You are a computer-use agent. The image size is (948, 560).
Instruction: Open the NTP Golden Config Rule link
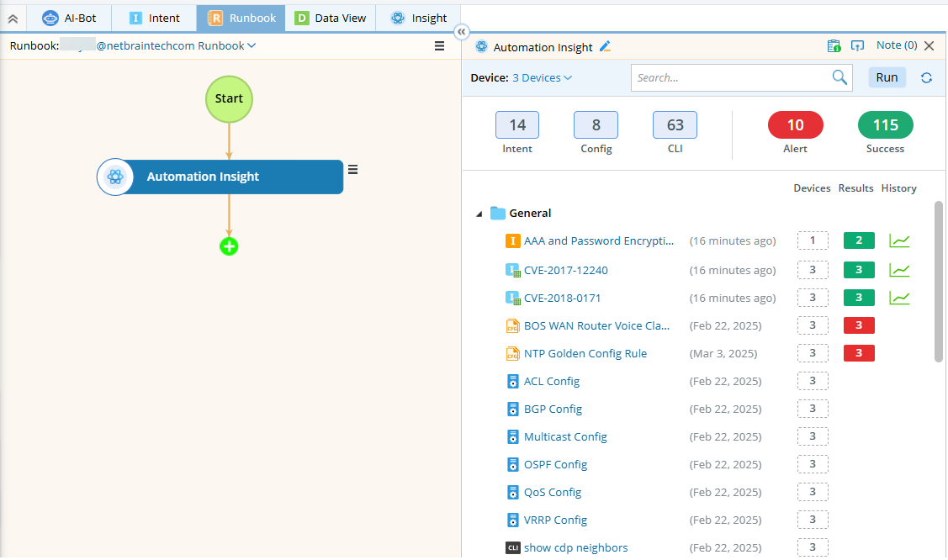click(x=585, y=353)
